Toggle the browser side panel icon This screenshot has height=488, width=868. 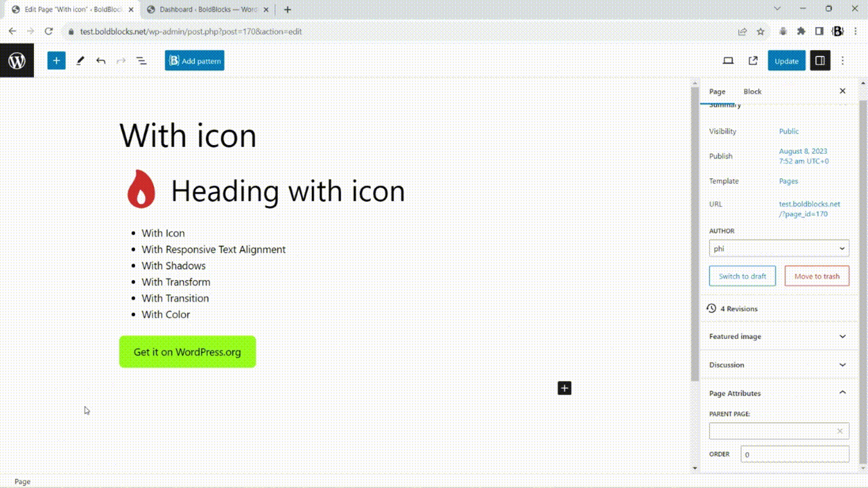tap(819, 31)
